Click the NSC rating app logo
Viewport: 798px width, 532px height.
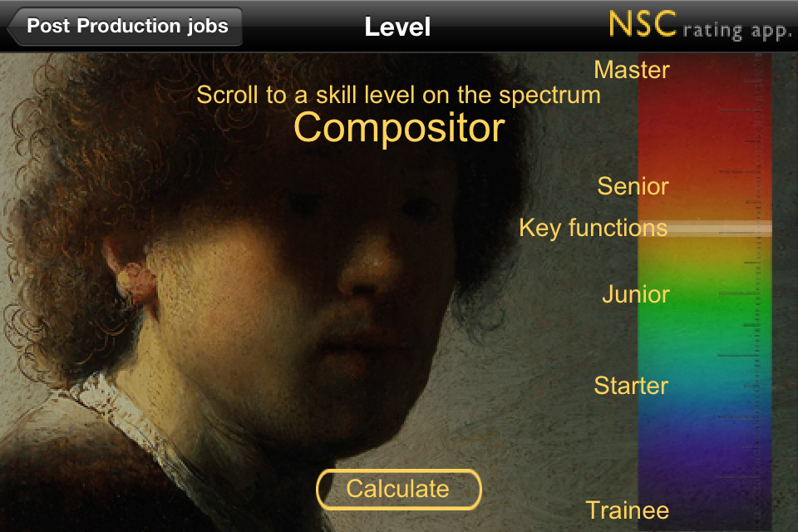[700, 26]
